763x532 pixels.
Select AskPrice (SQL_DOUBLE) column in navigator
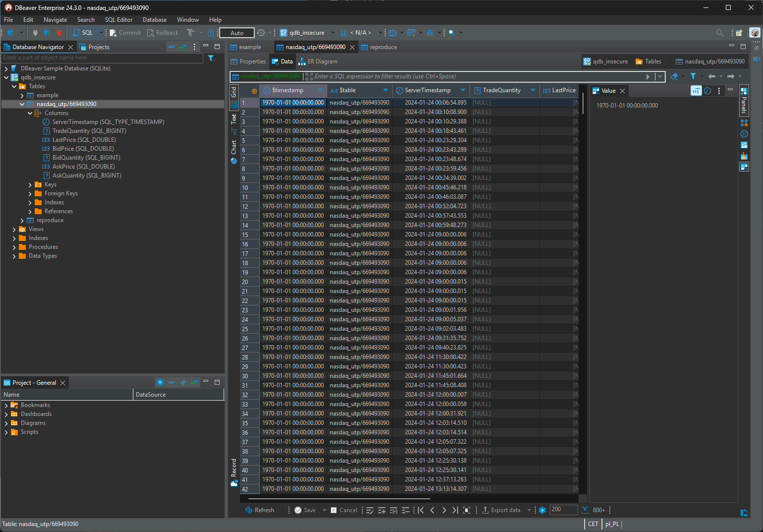pos(83,167)
